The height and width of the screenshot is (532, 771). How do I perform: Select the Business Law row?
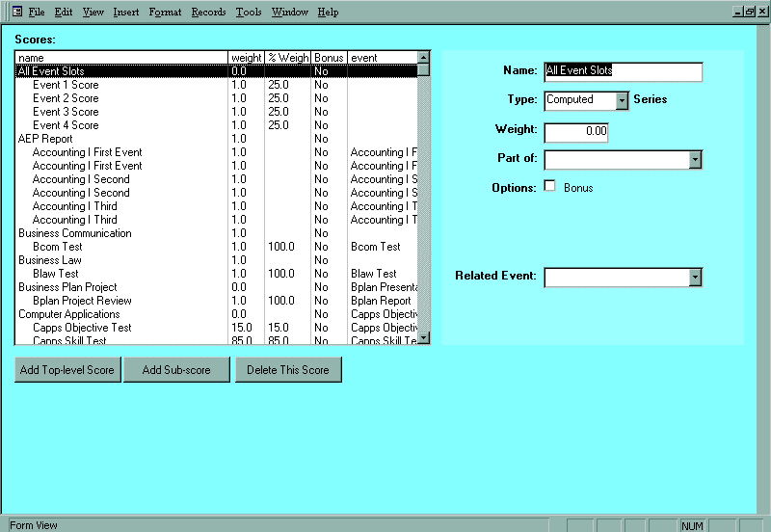(216, 260)
